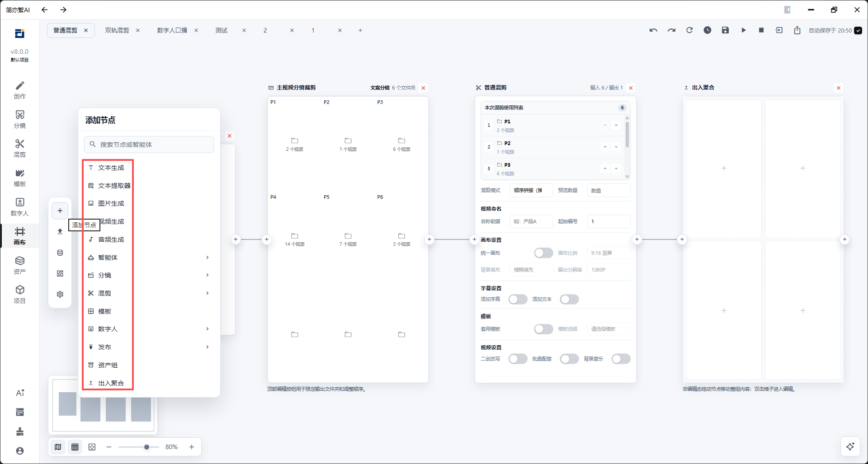Expand the 数字人 submenu in node list
Viewport: 868px width, 464px height.
(x=149, y=329)
